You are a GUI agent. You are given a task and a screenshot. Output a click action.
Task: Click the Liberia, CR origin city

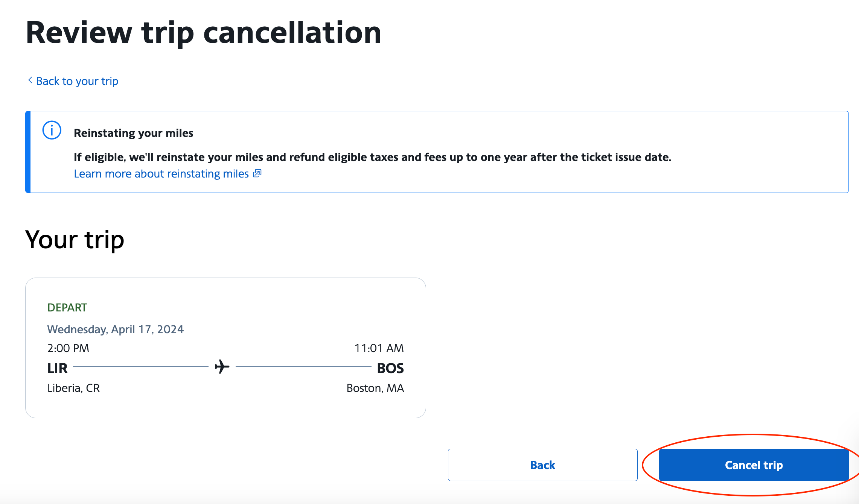click(73, 388)
